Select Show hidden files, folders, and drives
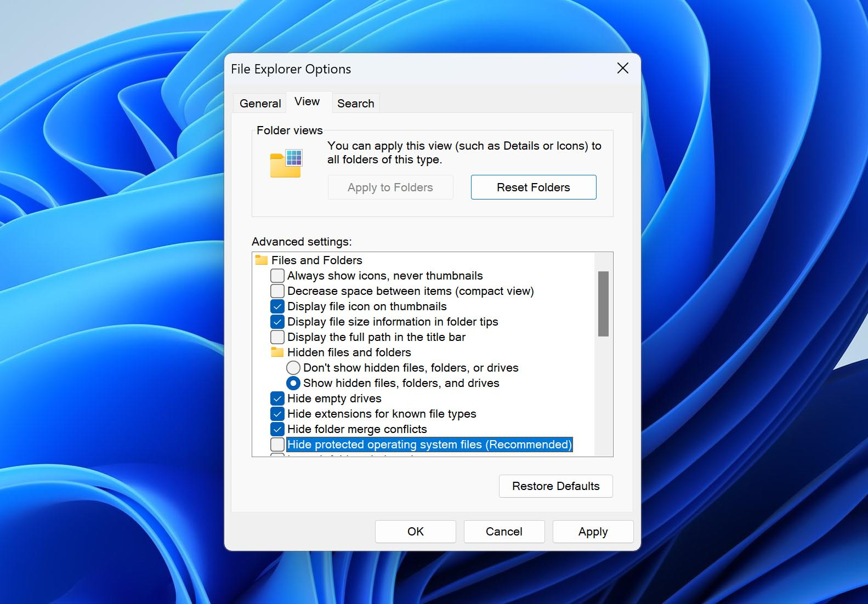Image resolution: width=868 pixels, height=604 pixels. coord(293,383)
